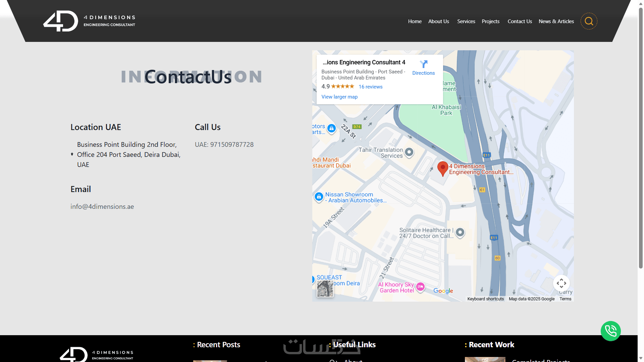Click the info@4dimensions.ae email address
The height and width of the screenshot is (362, 644).
[x=102, y=207]
